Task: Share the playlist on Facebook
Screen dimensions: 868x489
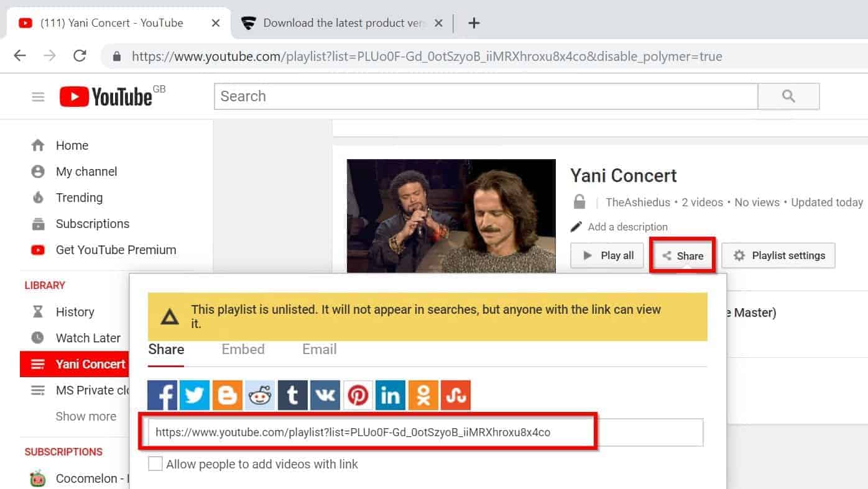Action: (x=162, y=395)
